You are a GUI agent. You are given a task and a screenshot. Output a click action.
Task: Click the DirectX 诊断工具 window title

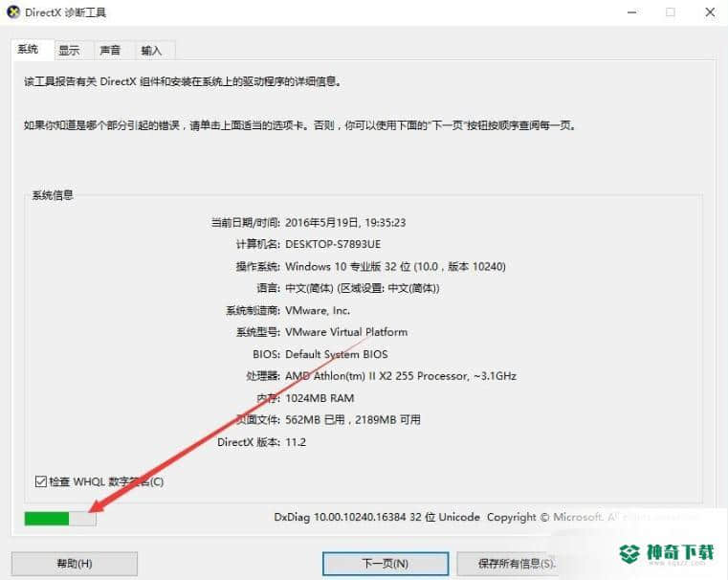click(x=65, y=12)
